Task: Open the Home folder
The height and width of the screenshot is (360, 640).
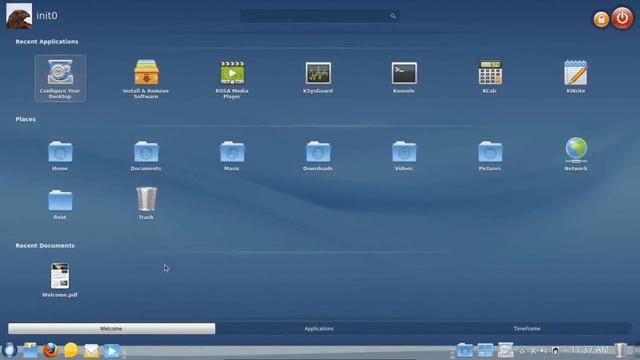Action: point(60,156)
